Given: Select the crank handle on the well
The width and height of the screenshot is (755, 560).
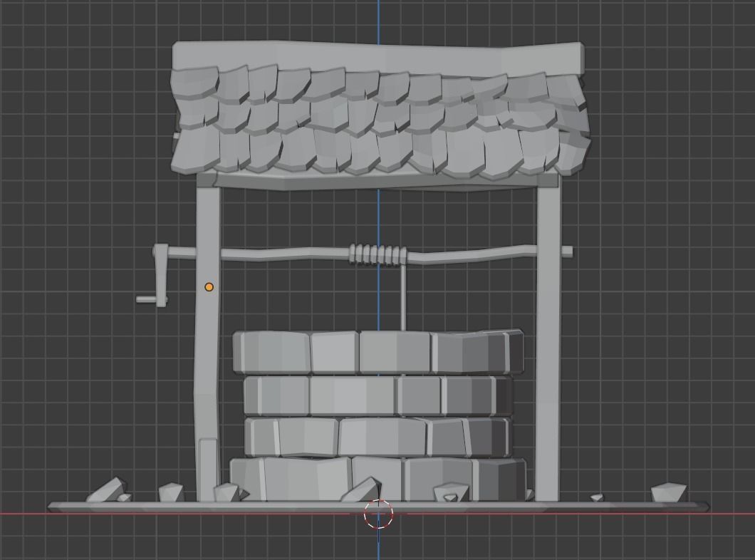Looking at the screenshot, I should coord(154,276).
